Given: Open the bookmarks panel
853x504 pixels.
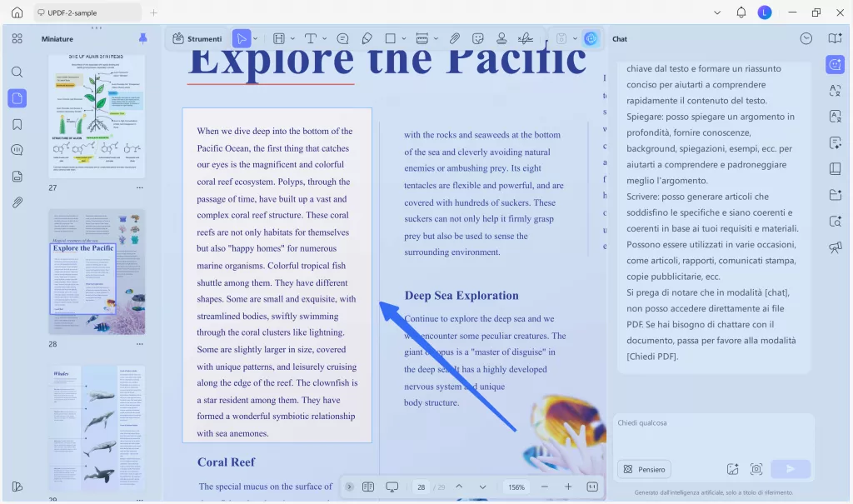Looking at the screenshot, I should point(17,125).
